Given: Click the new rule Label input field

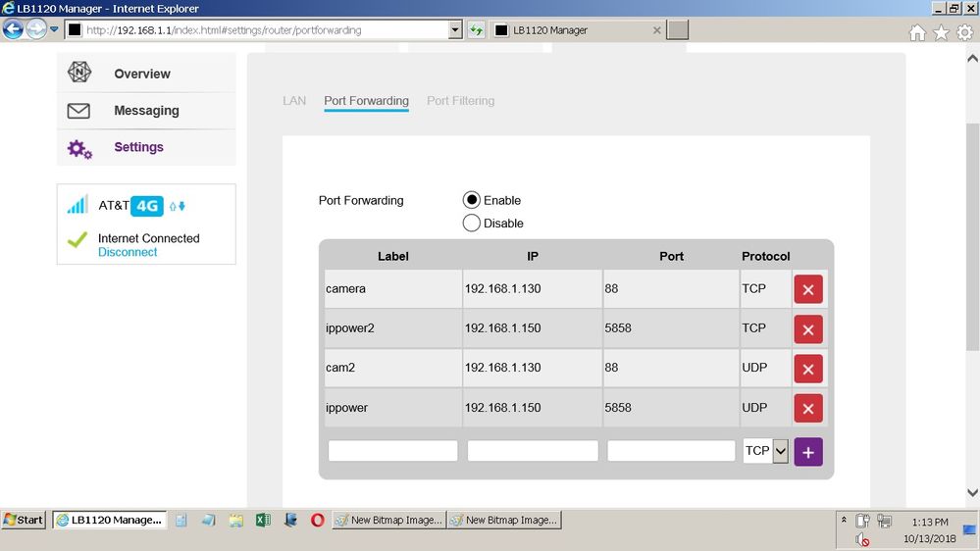Looking at the screenshot, I should pyautogui.click(x=392, y=451).
